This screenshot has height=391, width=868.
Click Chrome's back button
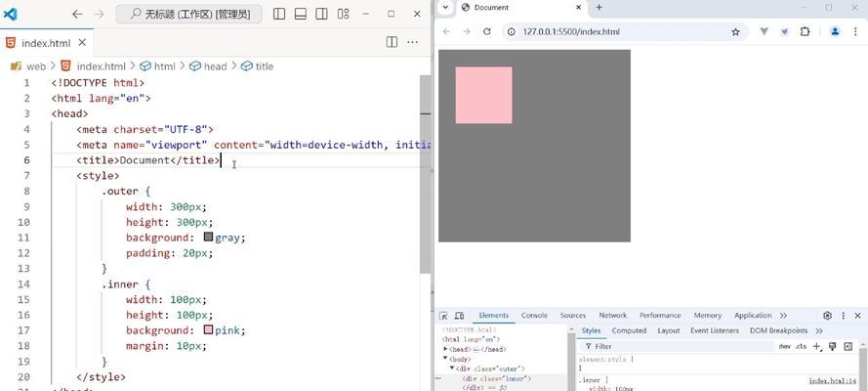[x=446, y=31]
